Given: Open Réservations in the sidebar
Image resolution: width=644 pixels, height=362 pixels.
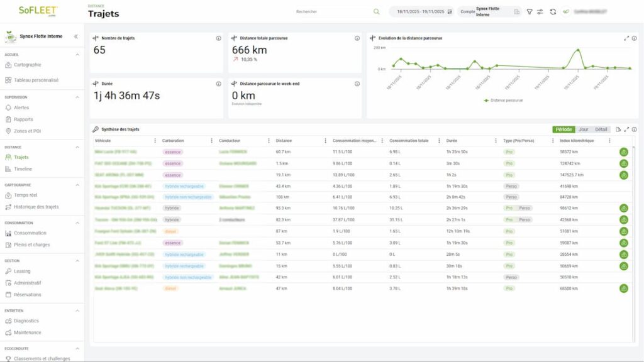Looking at the screenshot, I should (28, 295).
